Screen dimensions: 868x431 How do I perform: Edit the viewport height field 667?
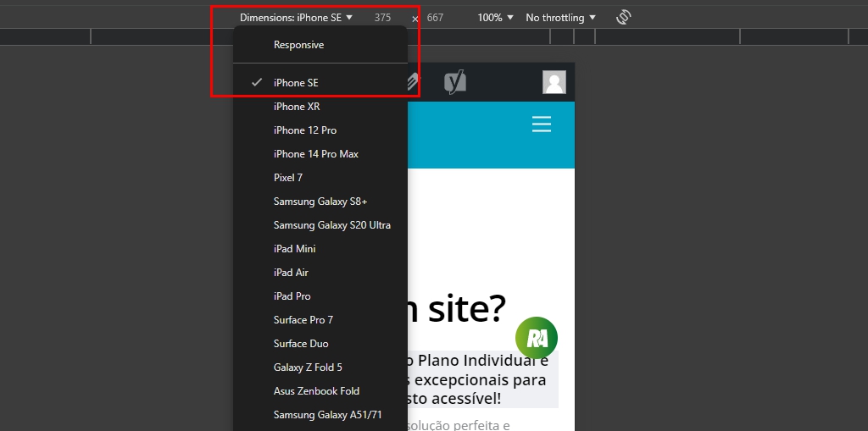(x=435, y=18)
